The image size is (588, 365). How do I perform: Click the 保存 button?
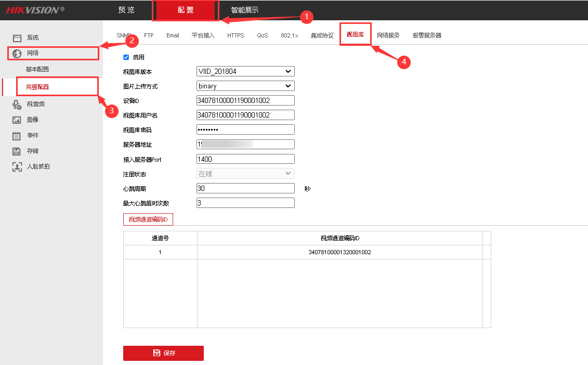pyautogui.click(x=163, y=353)
